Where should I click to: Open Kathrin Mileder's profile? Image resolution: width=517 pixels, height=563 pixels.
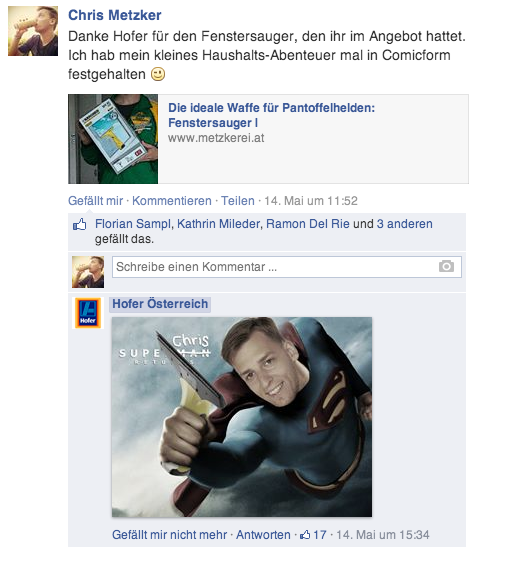[x=218, y=224]
